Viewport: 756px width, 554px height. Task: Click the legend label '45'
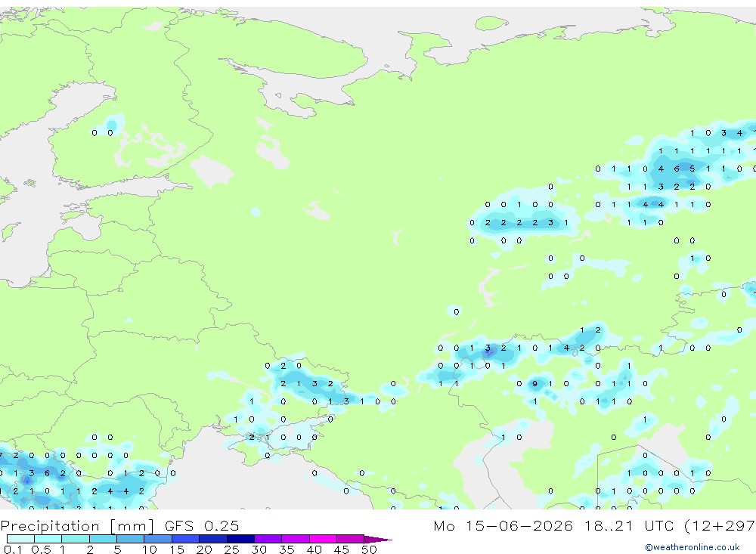point(342,549)
